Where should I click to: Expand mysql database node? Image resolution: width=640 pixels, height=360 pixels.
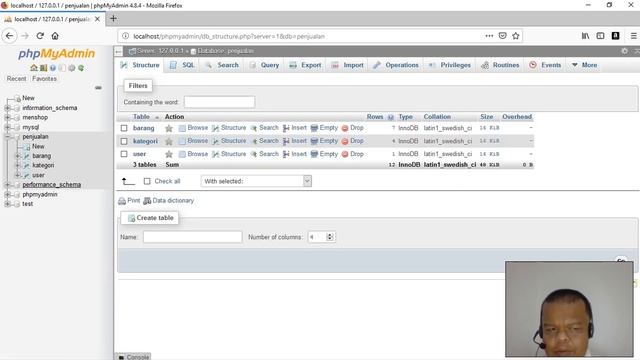coord(7,127)
